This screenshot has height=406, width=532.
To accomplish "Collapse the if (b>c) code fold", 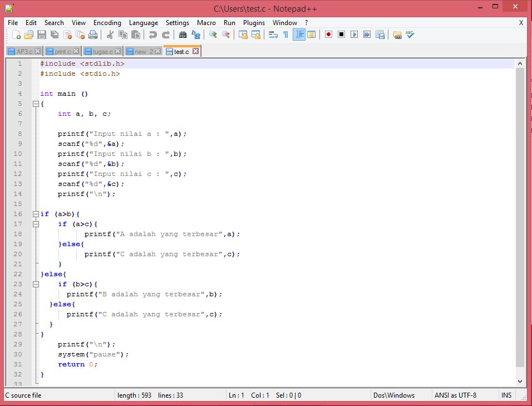I will point(36,284).
